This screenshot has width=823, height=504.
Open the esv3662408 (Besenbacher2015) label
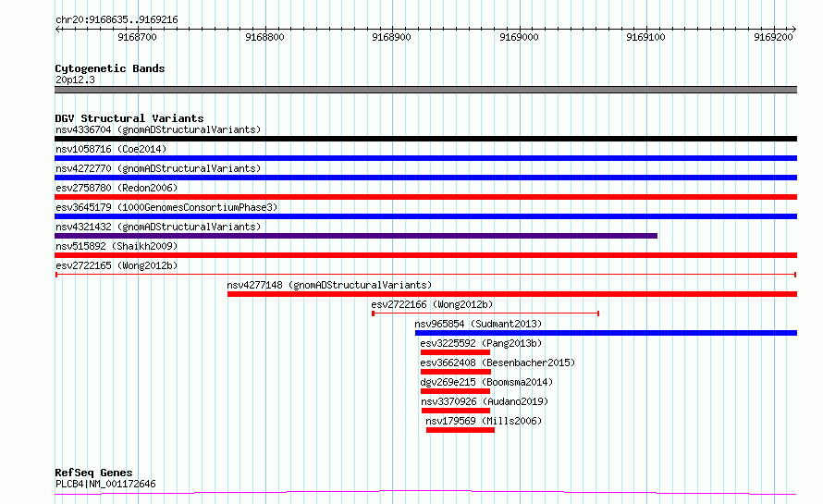point(497,363)
